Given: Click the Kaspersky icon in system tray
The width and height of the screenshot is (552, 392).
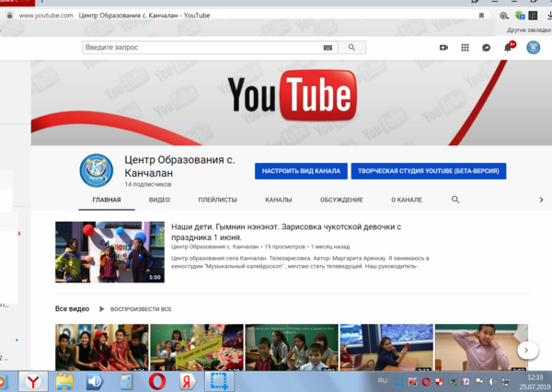Looking at the screenshot, I should (412, 382).
